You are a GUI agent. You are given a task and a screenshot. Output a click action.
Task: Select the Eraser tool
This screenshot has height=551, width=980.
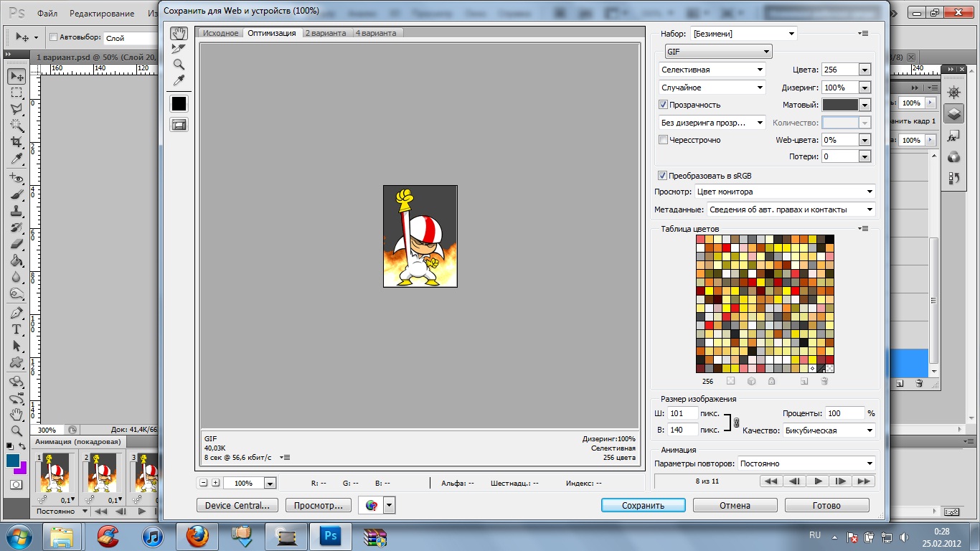17,244
